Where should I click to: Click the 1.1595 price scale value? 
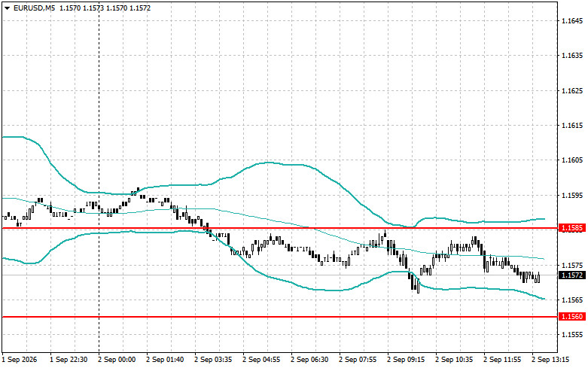point(572,195)
